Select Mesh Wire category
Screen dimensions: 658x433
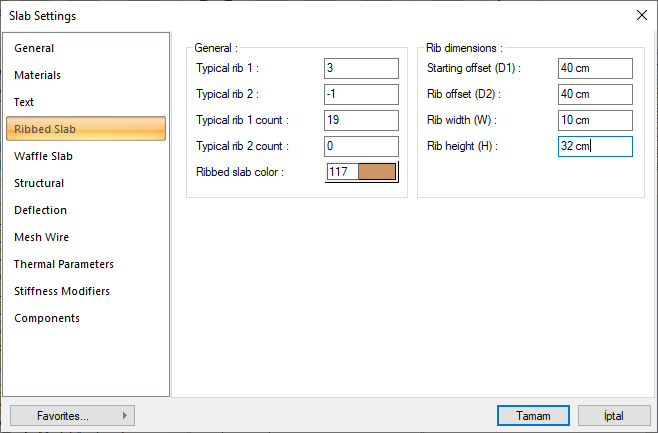point(41,237)
